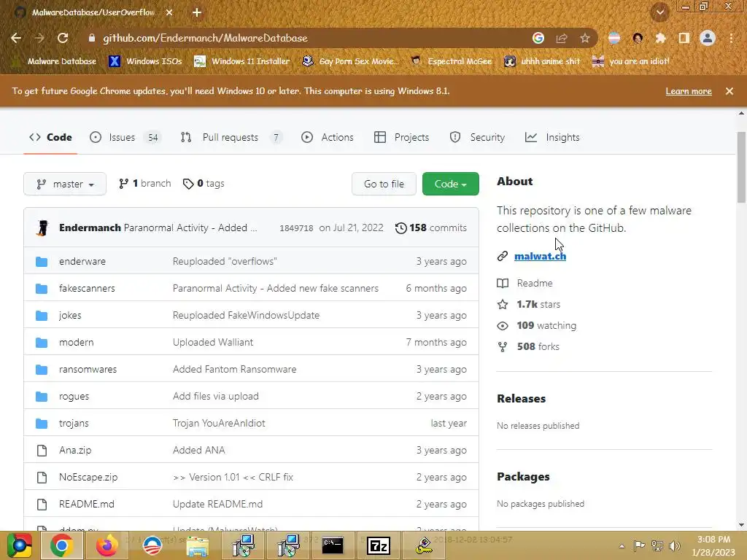View the 1 branch link
The height and width of the screenshot is (560, 747).
click(145, 183)
